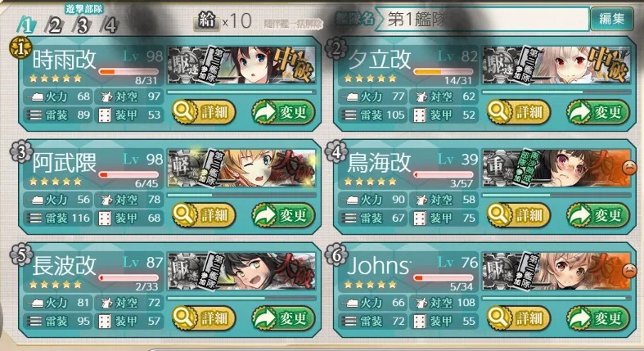
Task: Replace 阿武隈 via 変更 button
Action: (x=283, y=214)
